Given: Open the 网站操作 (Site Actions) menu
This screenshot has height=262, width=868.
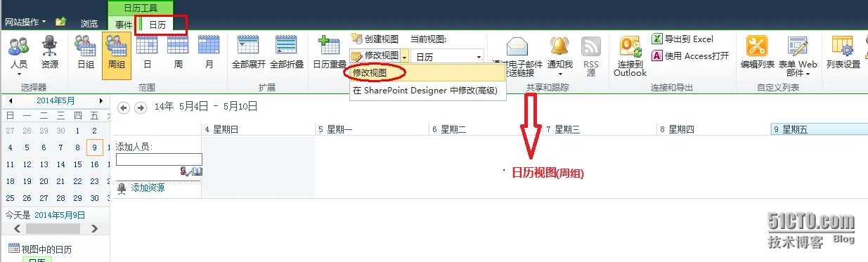Looking at the screenshot, I should 25,22.
